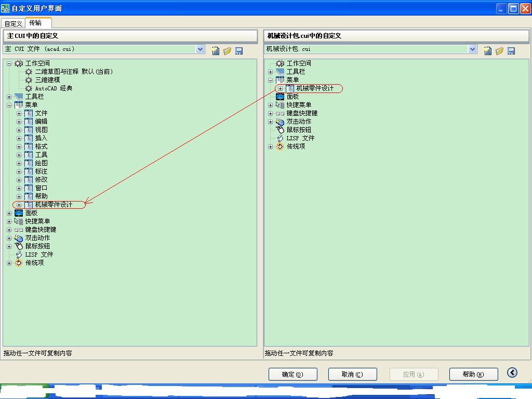Click the 帮助(H) button
Viewport: 532px width, 399px height.
coord(474,374)
